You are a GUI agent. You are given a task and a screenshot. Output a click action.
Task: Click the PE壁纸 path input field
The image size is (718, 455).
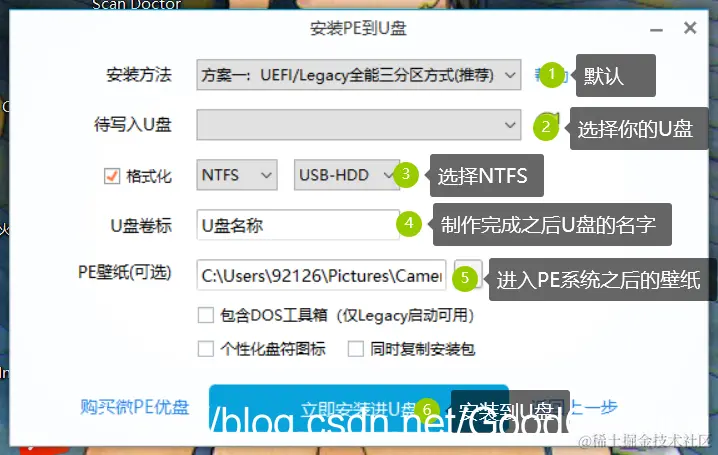click(x=321, y=275)
